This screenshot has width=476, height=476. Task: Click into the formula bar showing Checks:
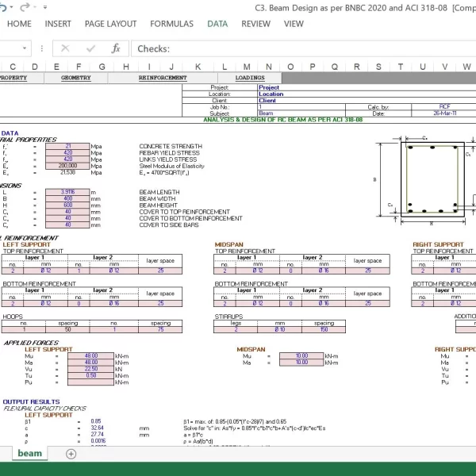tap(304, 48)
